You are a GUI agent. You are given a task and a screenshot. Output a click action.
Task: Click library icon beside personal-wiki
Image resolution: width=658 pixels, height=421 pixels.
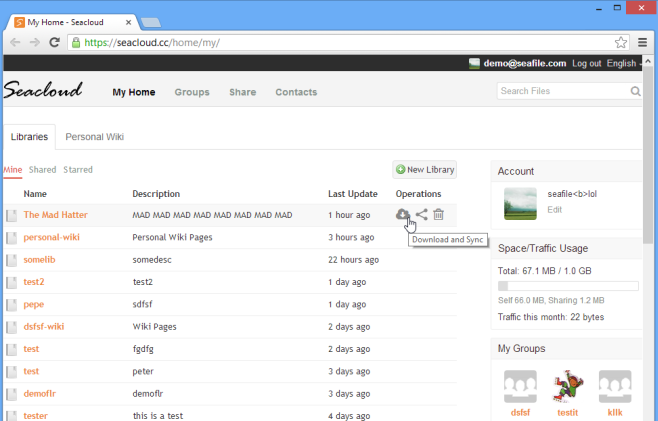(12, 238)
